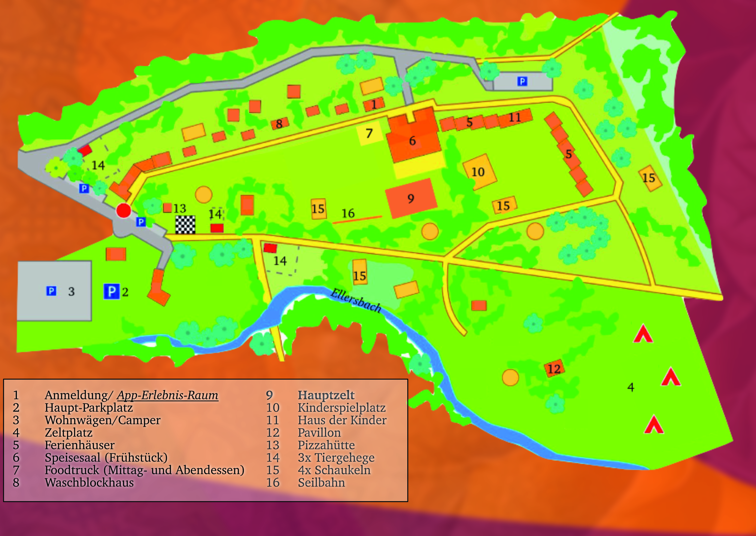
Task: Click the large blue Haupt-Parkplatz P sign
Action: coord(112,291)
